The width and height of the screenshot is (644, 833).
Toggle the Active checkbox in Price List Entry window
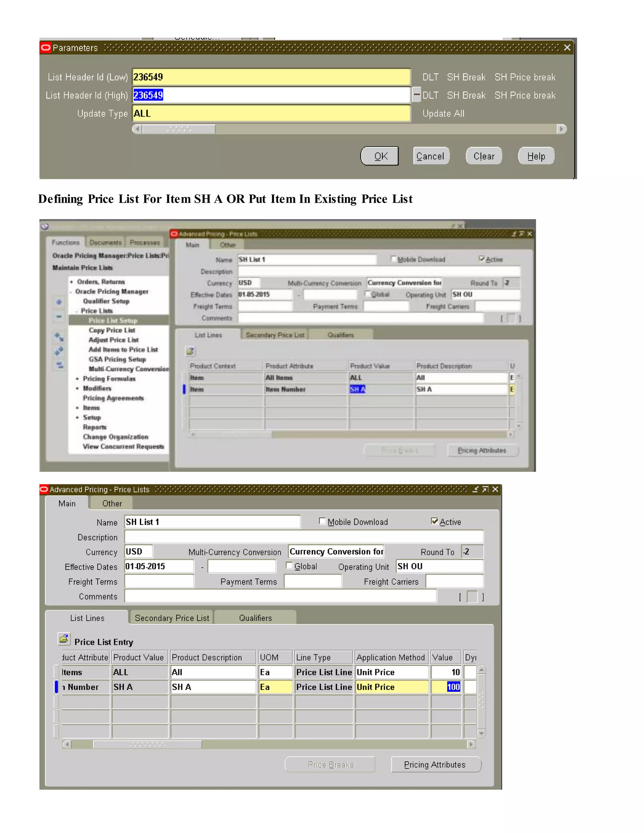[x=435, y=521]
